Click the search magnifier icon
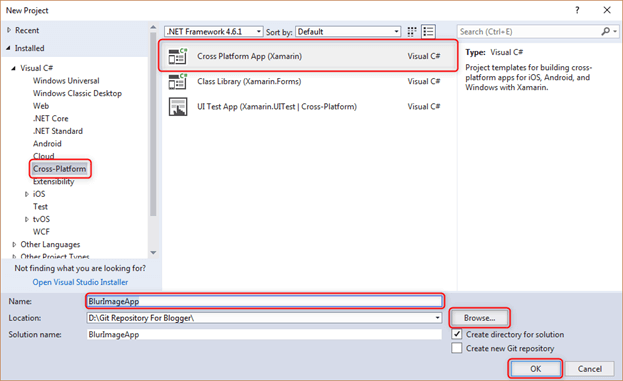This screenshot has width=623, height=381. point(606,31)
